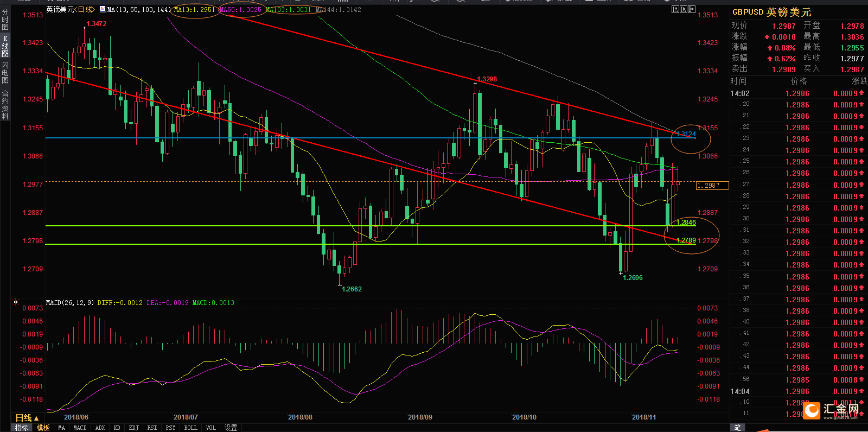Switch indicator to ADX

pyautogui.click(x=100, y=428)
